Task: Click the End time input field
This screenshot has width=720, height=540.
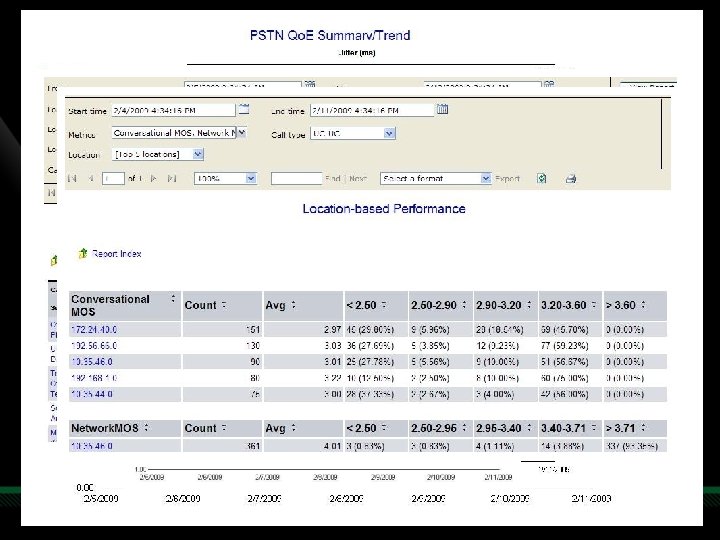Action: tap(372, 110)
